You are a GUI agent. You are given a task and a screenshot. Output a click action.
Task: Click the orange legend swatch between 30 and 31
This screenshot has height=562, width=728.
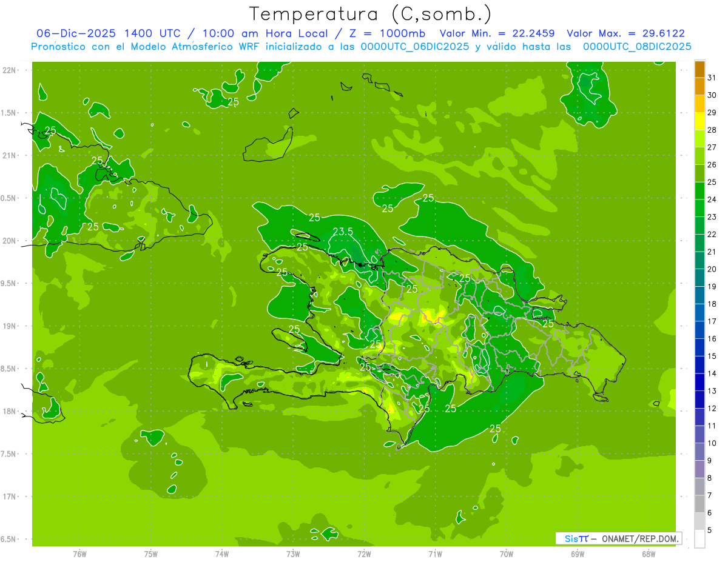[x=699, y=87]
